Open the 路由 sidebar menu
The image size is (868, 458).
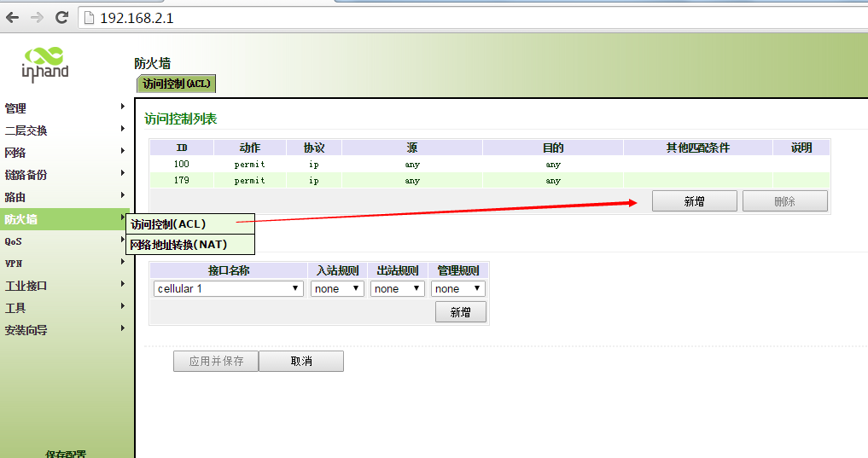(15, 197)
